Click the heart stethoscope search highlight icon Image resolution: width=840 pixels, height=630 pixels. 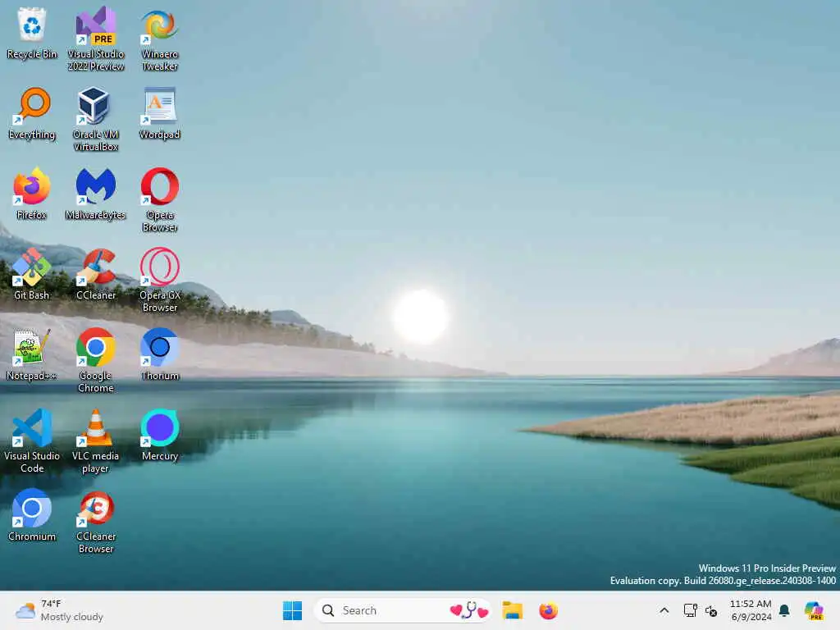469,610
